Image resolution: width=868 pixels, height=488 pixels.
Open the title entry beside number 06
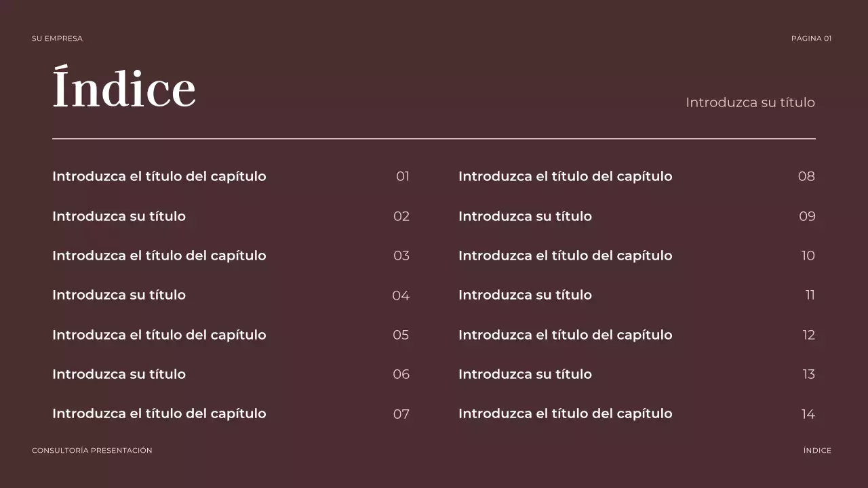(119, 374)
